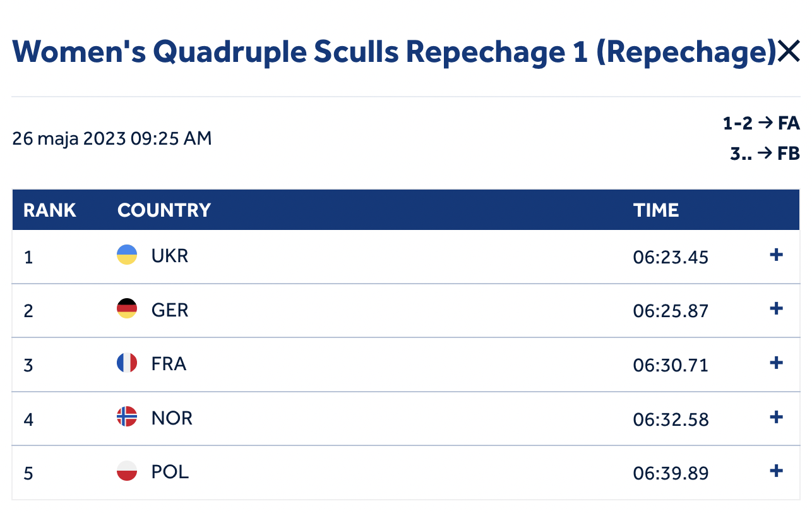This screenshot has width=812, height=513.
Task: Select the TIME column header
Action: pos(656,210)
